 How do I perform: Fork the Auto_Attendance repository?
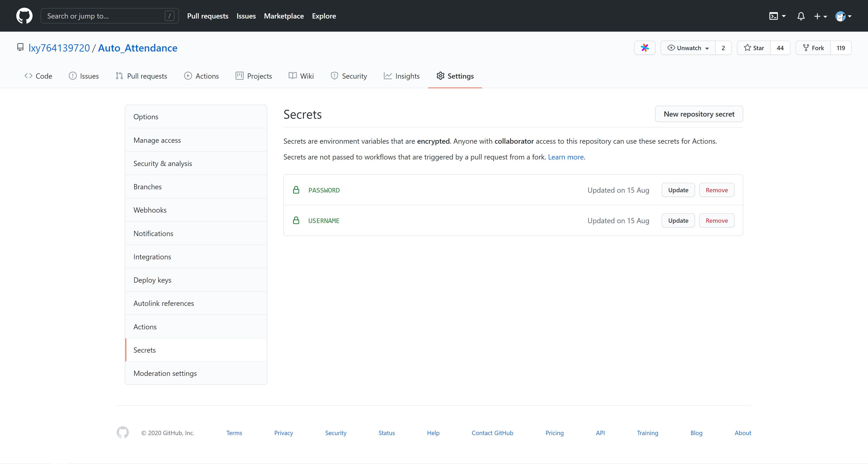(813, 48)
